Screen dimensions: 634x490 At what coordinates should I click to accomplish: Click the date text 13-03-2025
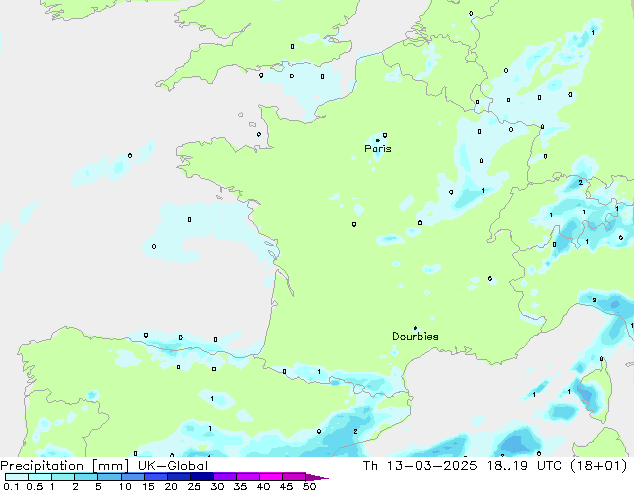point(432,466)
